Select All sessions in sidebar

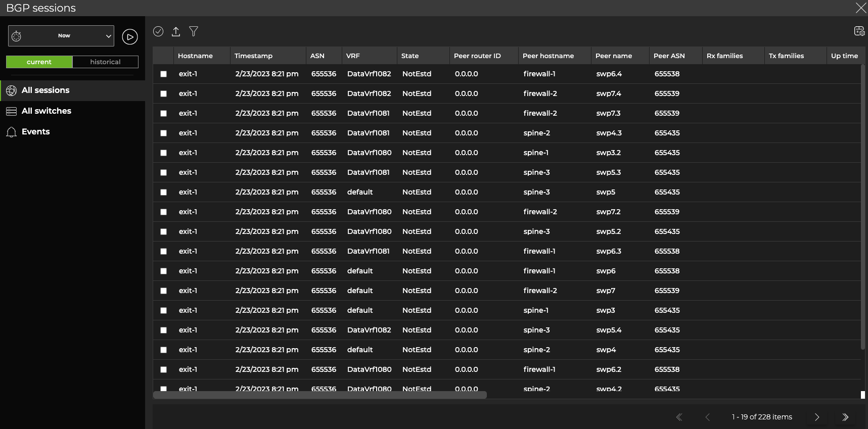[x=45, y=90]
